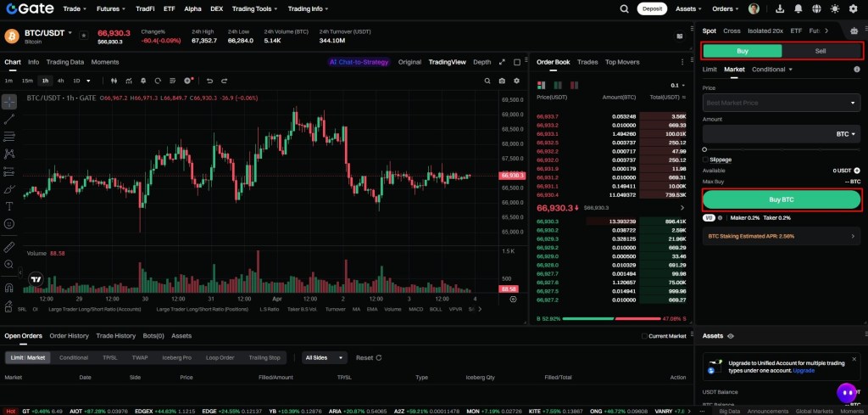This screenshot has height=415, width=868.
Task: Switch to Cross margin tab
Action: point(732,31)
